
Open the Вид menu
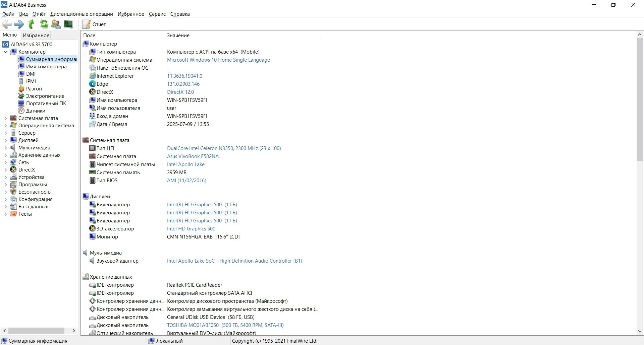pos(23,14)
